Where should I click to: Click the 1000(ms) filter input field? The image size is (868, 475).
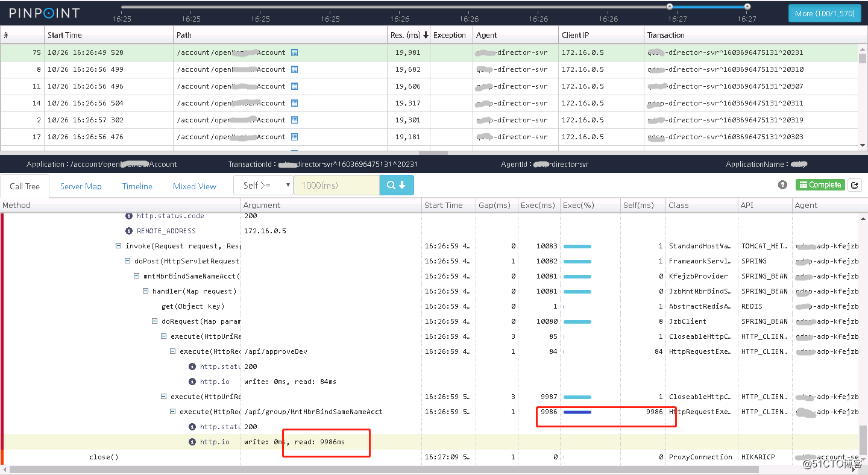point(336,185)
